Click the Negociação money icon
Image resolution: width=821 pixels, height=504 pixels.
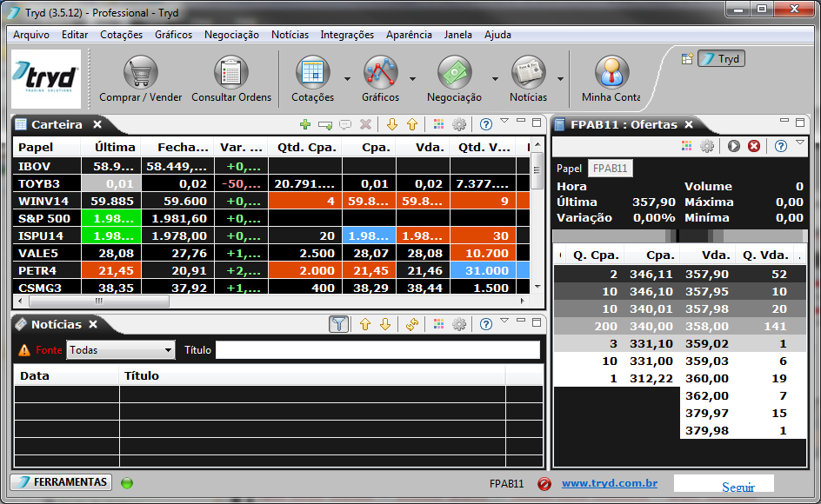pos(455,72)
